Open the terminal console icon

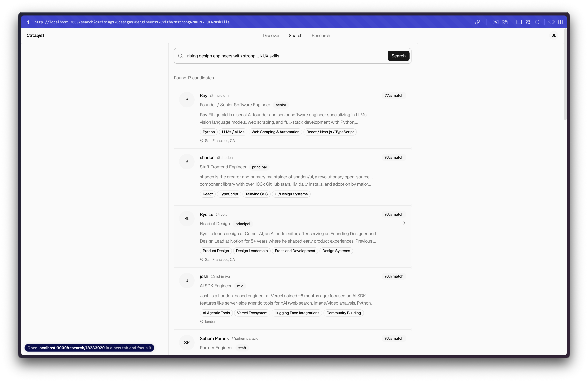click(519, 22)
